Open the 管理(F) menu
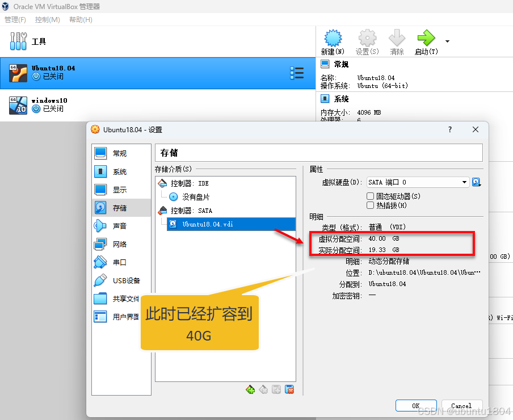This screenshot has width=513, height=420. point(15,20)
